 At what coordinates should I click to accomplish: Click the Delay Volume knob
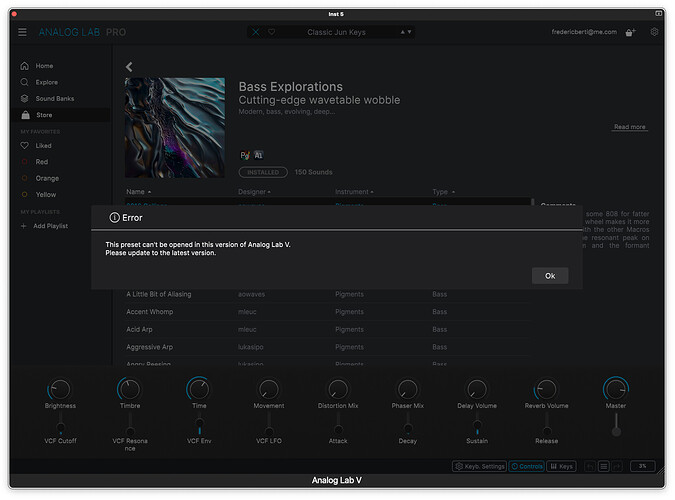[x=477, y=389]
